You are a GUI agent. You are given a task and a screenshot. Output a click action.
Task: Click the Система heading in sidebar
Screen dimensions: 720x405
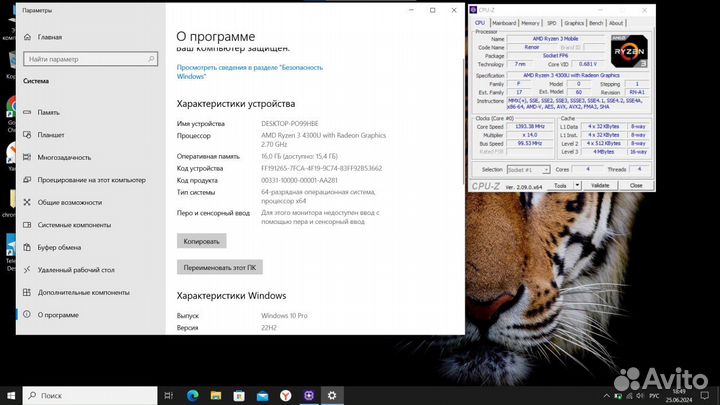coord(36,81)
